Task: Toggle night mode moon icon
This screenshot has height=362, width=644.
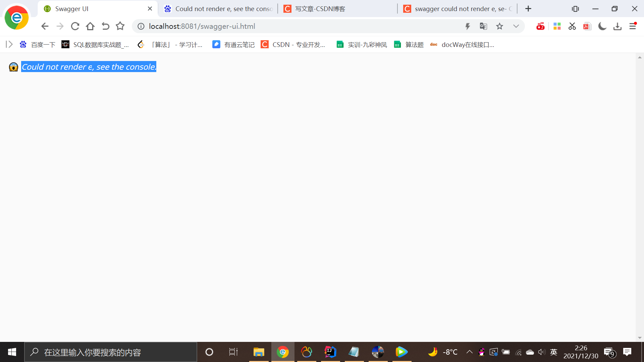Action: [602, 26]
